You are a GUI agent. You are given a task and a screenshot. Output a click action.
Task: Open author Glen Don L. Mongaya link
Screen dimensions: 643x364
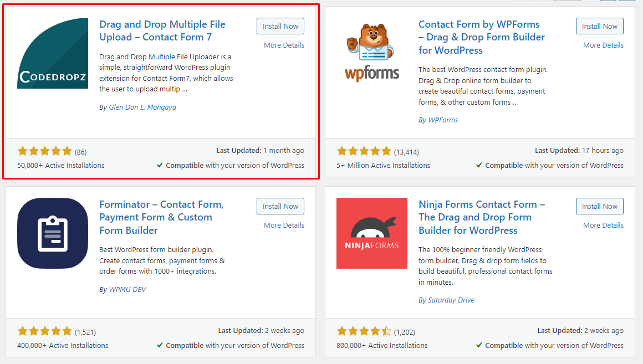pos(142,107)
